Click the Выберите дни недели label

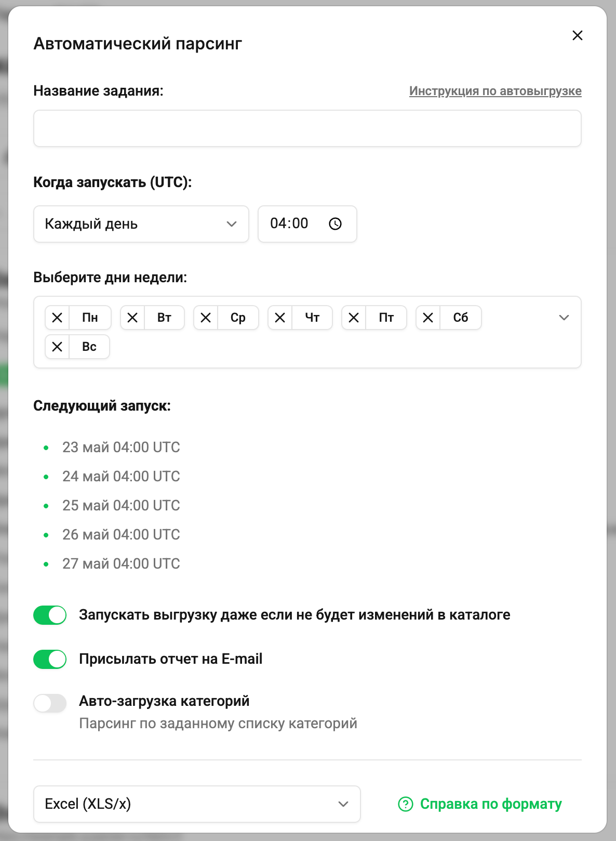pos(110,278)
